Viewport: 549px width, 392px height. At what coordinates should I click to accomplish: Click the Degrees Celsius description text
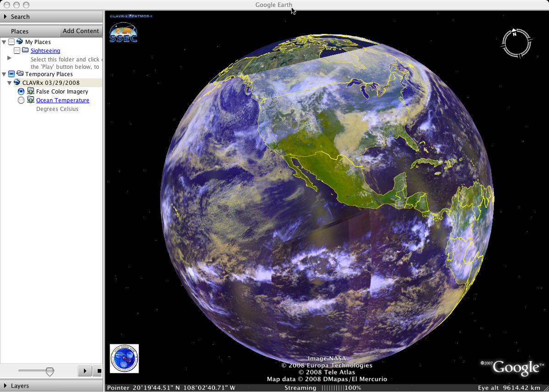coord(57,109)
